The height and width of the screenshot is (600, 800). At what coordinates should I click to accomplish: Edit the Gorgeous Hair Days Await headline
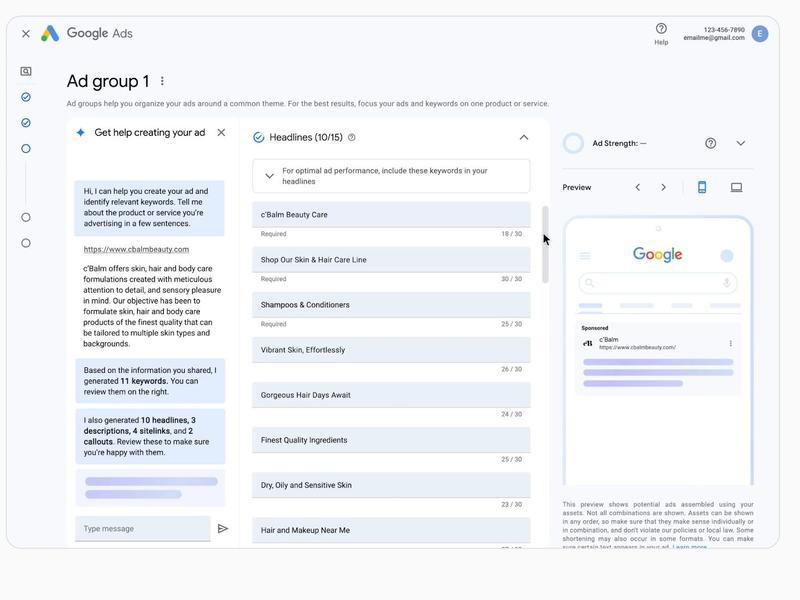pyautogui.click(x=391, y=395)
